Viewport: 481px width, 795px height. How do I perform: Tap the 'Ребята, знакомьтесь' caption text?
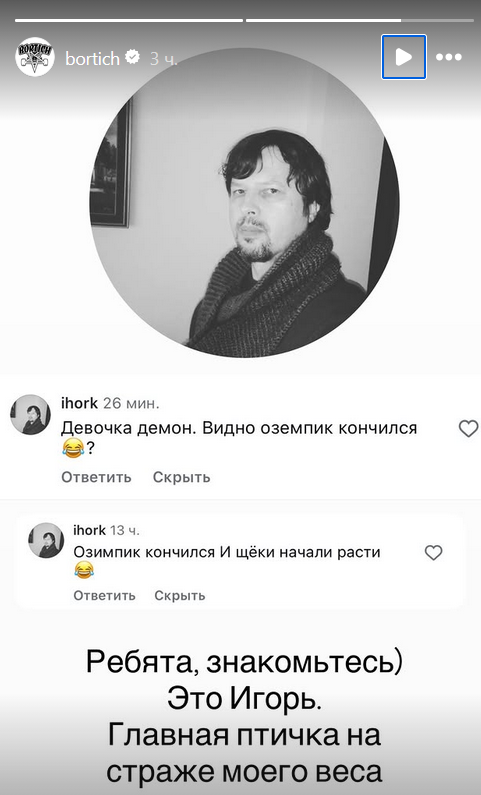point(244,663)
